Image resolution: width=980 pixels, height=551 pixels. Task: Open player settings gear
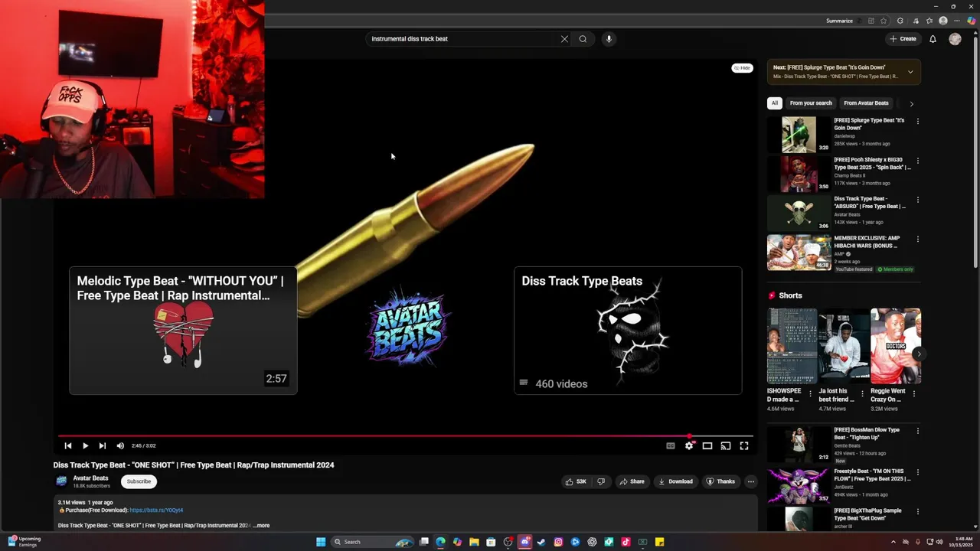(x=689, y=445)
